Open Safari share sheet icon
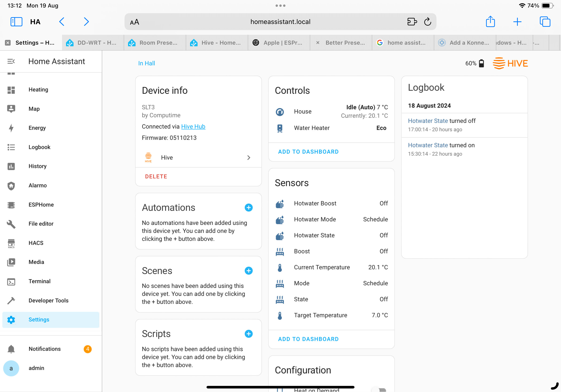This screenshot has height=392, width=561. point(490,22)
